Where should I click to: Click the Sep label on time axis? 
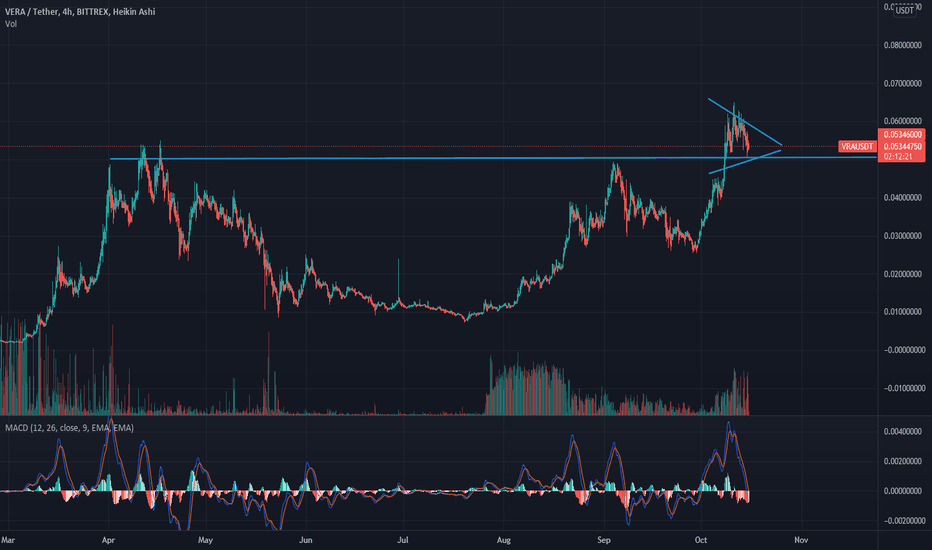click(x=604, y=540)
